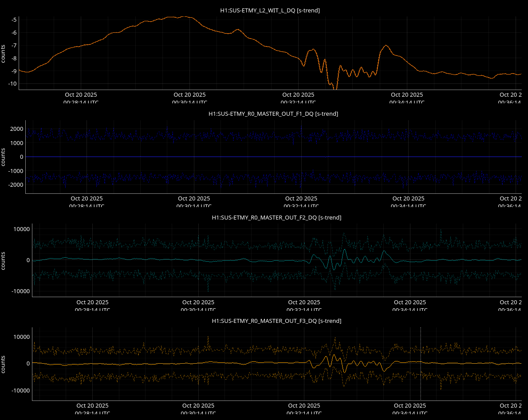Viewport: 528px width, 420px height.
Task: Click the 10000 y-axis tick in F2 plot
Action: 21,229
